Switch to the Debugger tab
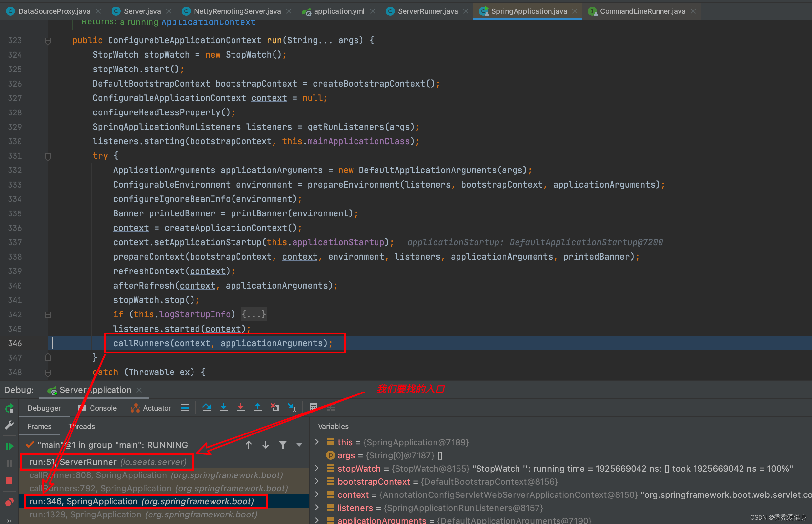 (44, 408)
